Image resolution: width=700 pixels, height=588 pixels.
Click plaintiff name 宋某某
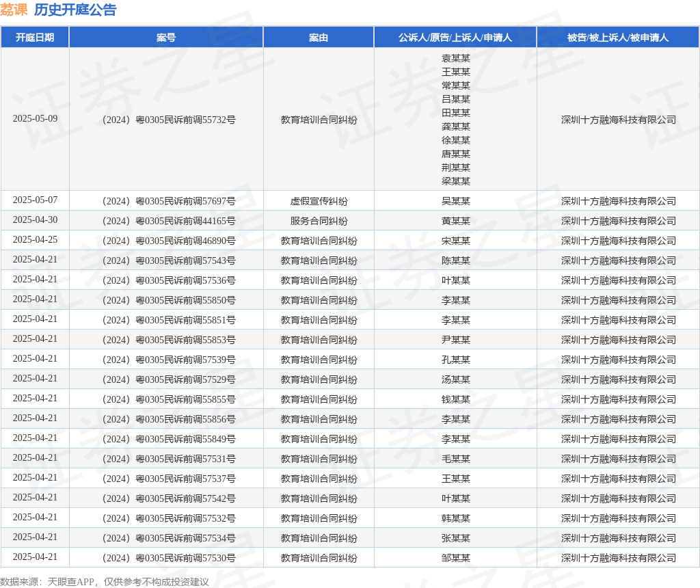pyautogui.click(x=455, y=241)
